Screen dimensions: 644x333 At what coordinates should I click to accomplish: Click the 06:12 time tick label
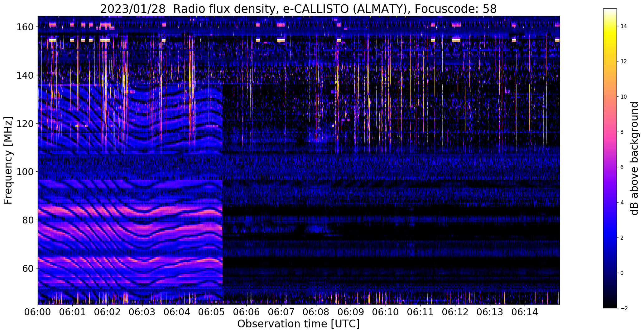pyautogui.click(x=455, y=312)
